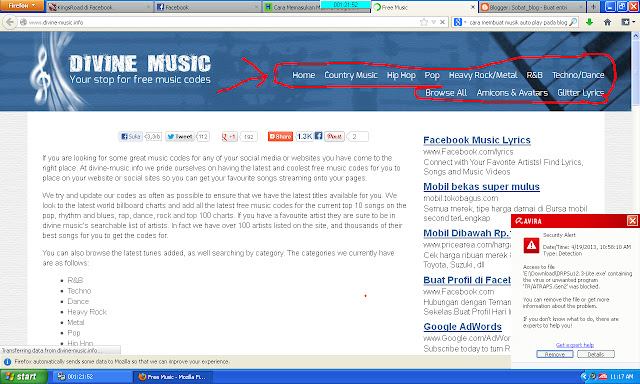The width and height of the screenshot is (640, 384).
Task: Open the Facebook Music Lyrics ad link
Action: [x=477, y=140]
